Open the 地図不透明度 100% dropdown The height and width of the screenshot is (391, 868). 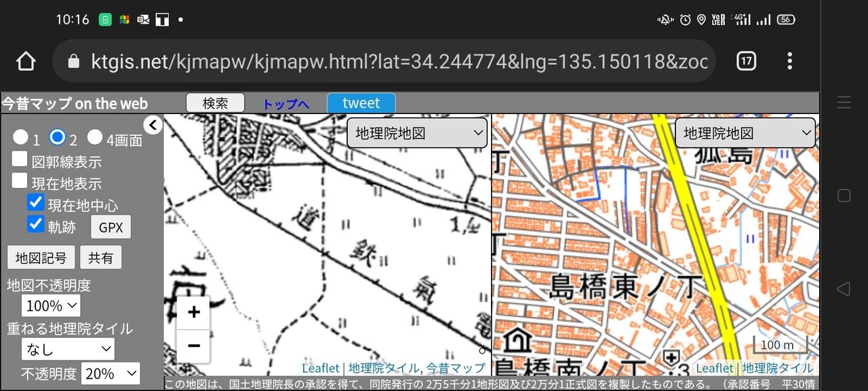click(x=51, y=305)
